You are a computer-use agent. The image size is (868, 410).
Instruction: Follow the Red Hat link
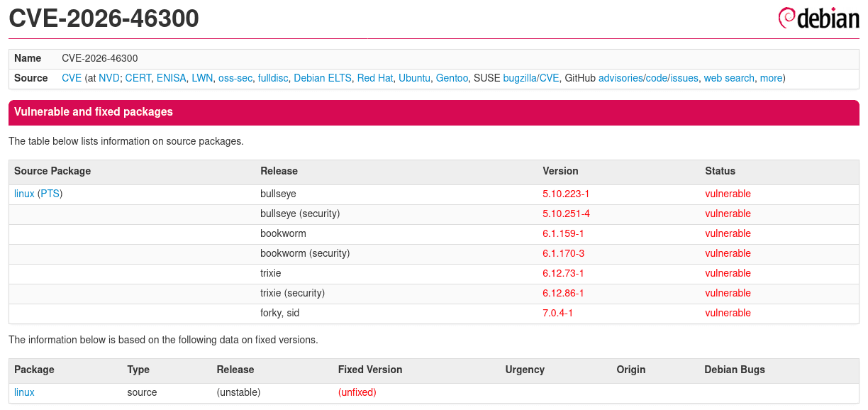[x=375, y=78]
